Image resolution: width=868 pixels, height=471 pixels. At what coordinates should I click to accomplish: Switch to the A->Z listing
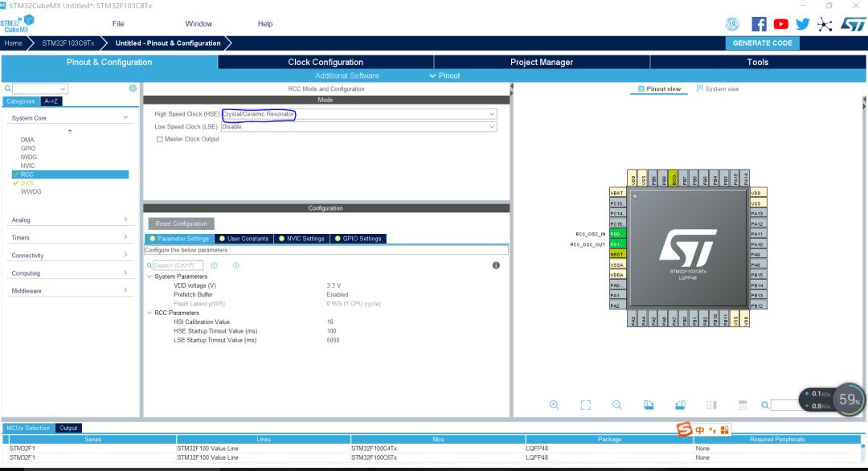point(51,101)
